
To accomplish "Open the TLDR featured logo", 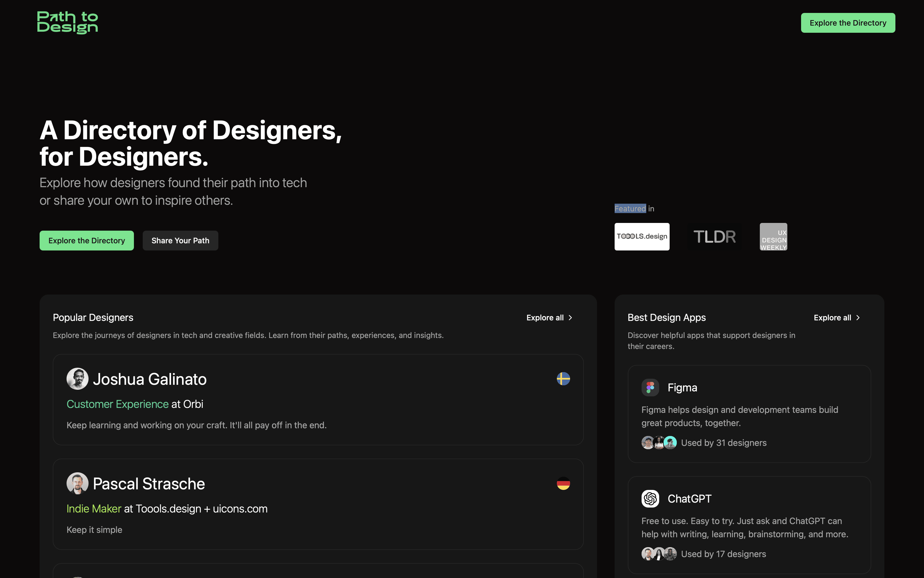I will [714, 237].
